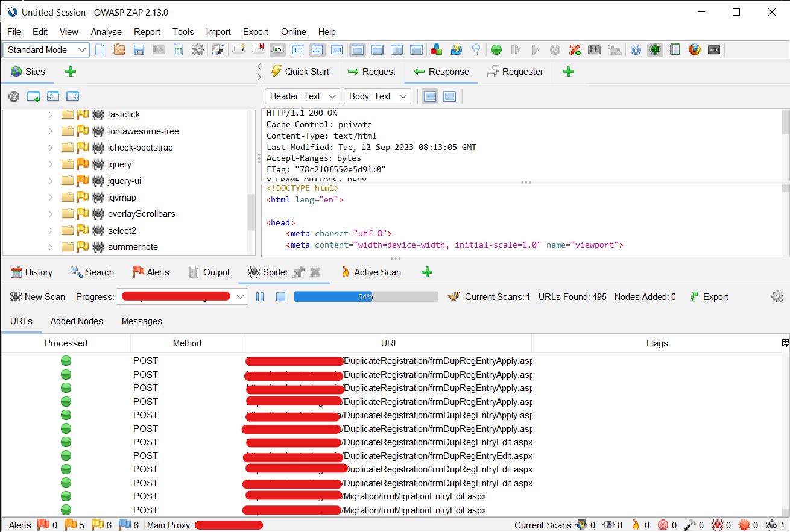Screen dimensions: 790x532
Task: Click the Export button in Spider panel
Action: (709, 297)
